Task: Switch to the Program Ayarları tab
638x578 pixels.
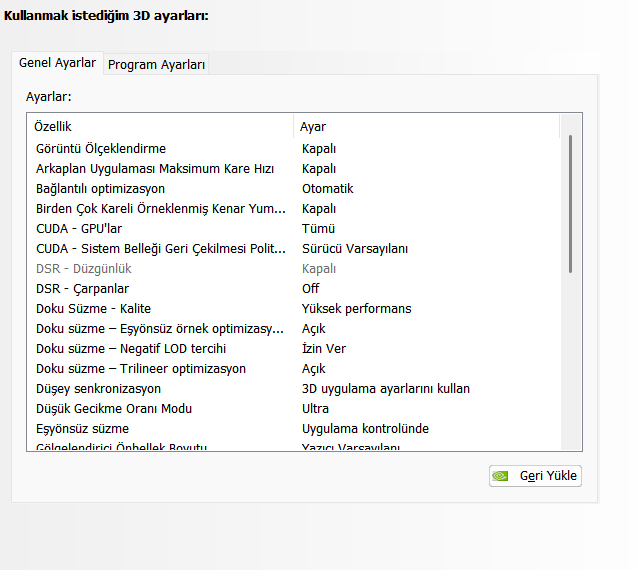Action: [x=156, y=64]
